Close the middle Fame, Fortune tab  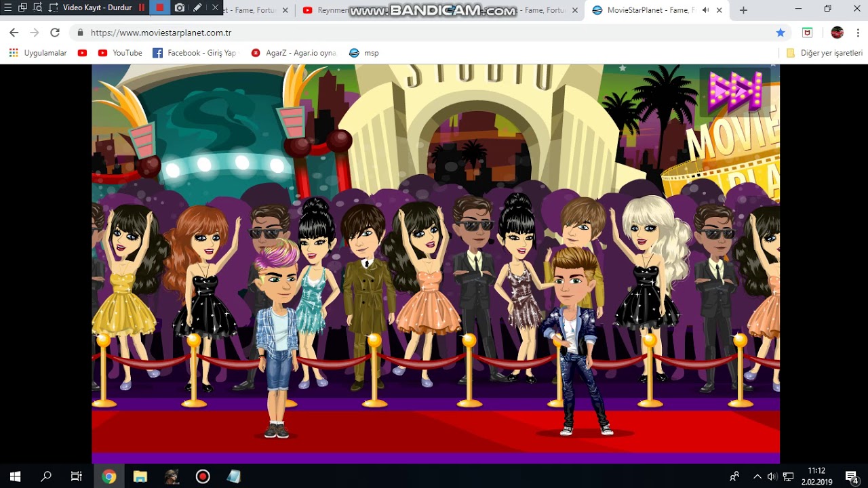[575, 10]
